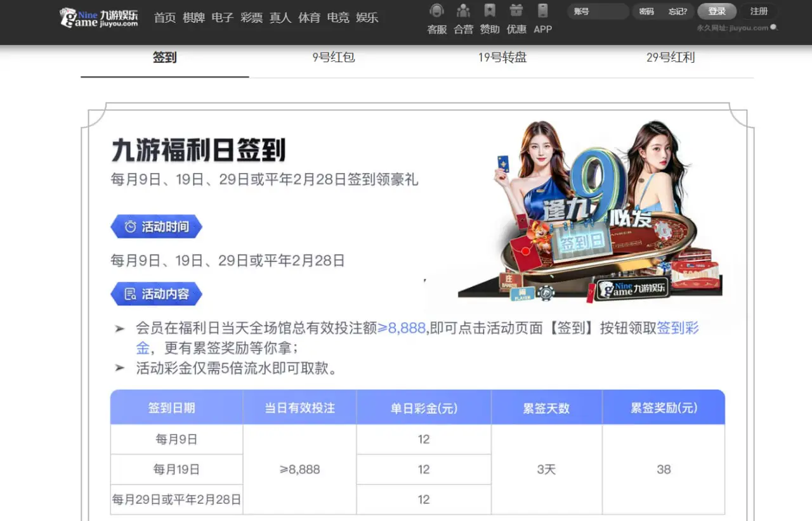Navigate to 体育 in the menu bar
This screenshot has height=521, width=812.
point(309,18)
